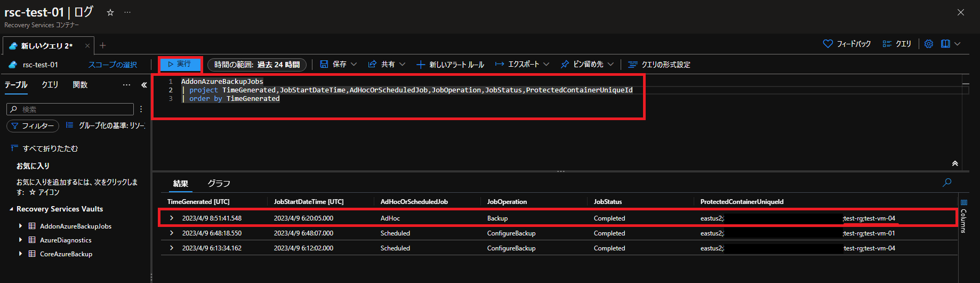
Task: Click the Backup JobOperation cell
Action: click(x=497, y=218)
